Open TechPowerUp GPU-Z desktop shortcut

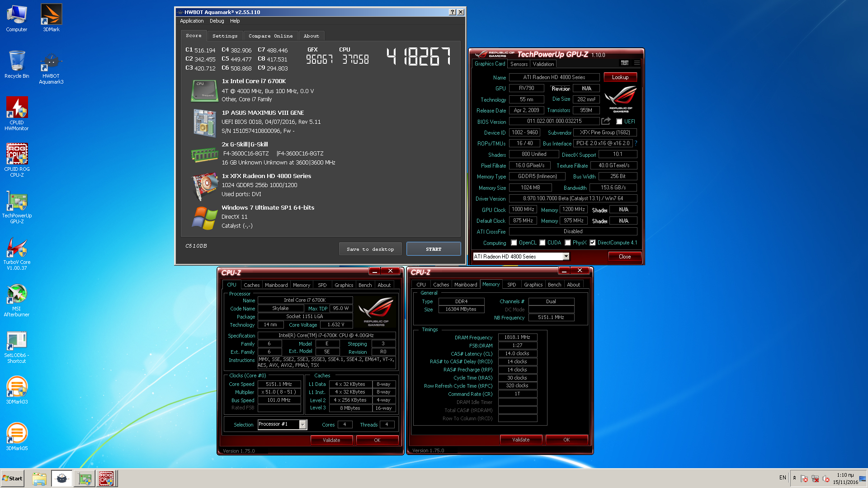[x=17, y=207]
